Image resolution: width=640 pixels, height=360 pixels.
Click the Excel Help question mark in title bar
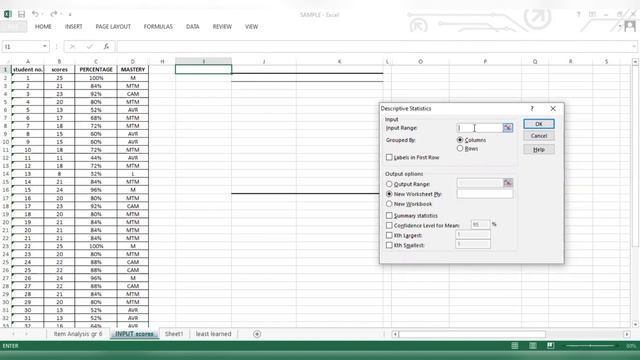[578, 14]
